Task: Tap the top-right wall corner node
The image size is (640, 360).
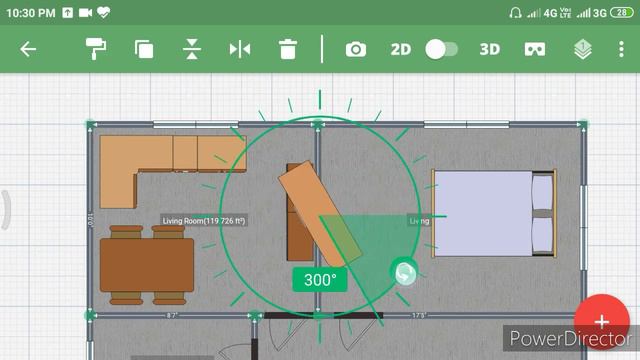Action: click(x=584, y=124)
